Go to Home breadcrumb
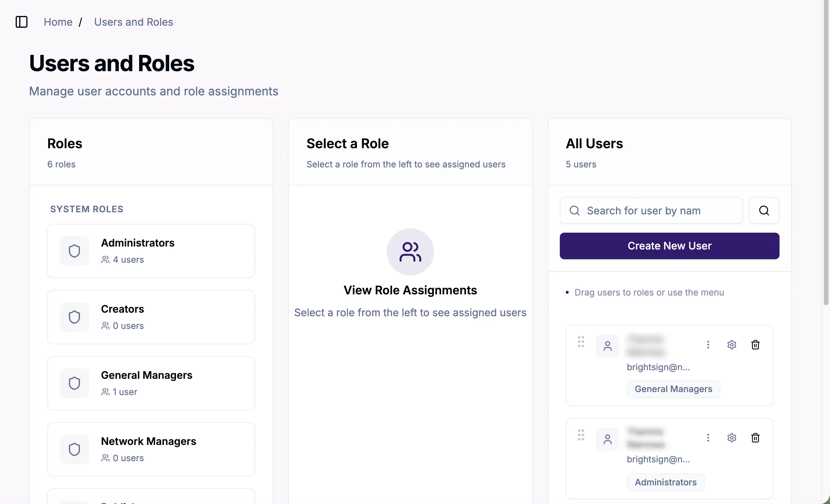Image resolution: width=830 pixels, height=504 pixels. click(58, 22)
